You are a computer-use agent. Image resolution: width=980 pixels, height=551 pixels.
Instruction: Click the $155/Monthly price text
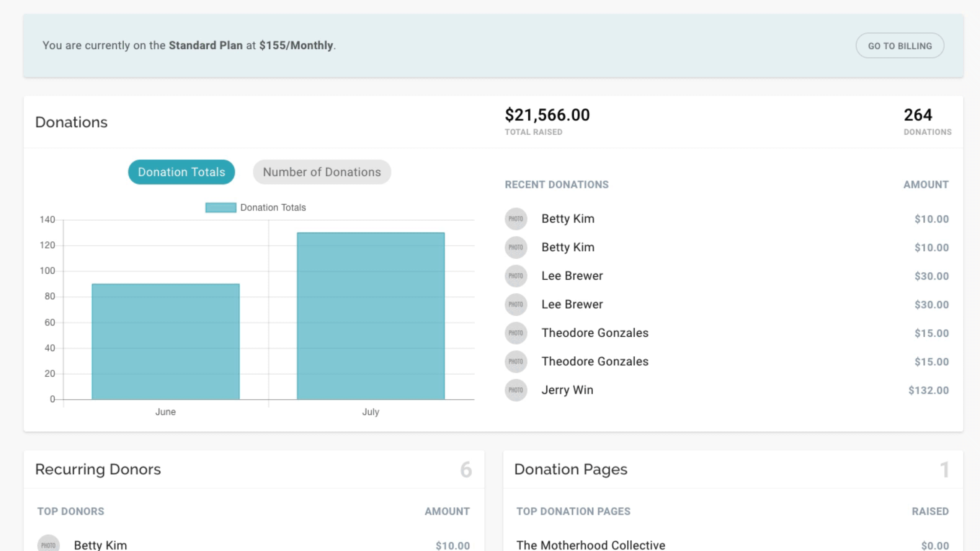click(296, 46)
